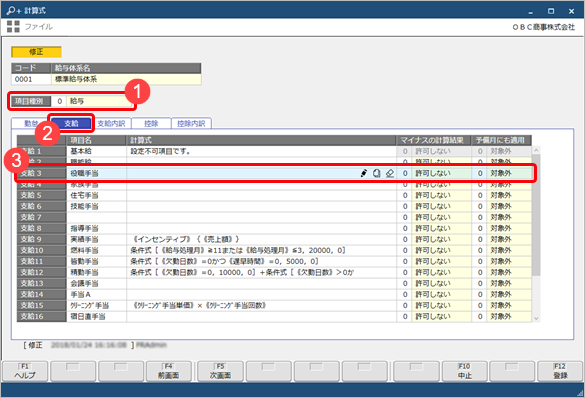Viewport: 585px width, 398px height.
Task: Select the 会議手当 item name cell
Action: pos(96,283)
